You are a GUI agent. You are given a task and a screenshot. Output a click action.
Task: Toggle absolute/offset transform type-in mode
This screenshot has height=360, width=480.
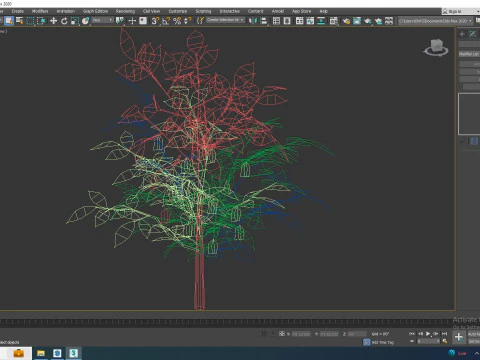pyautogui.click(x=282, y=334)
